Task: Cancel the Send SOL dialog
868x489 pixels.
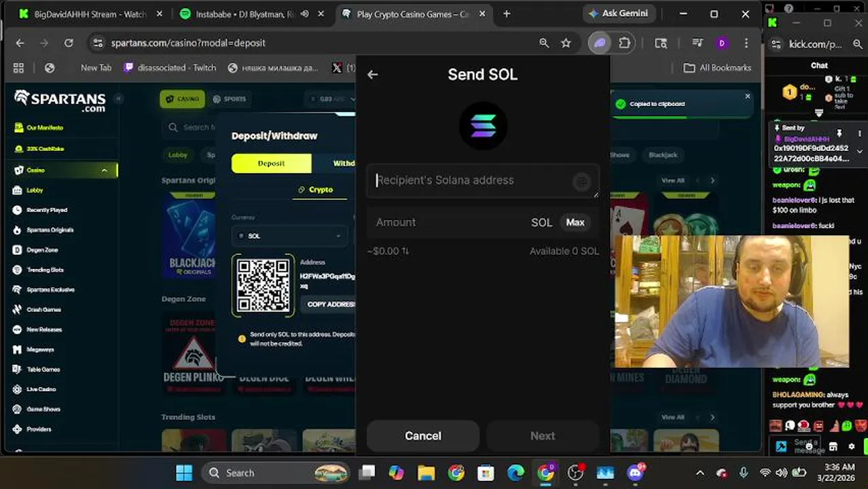Action: coord(423,436)
